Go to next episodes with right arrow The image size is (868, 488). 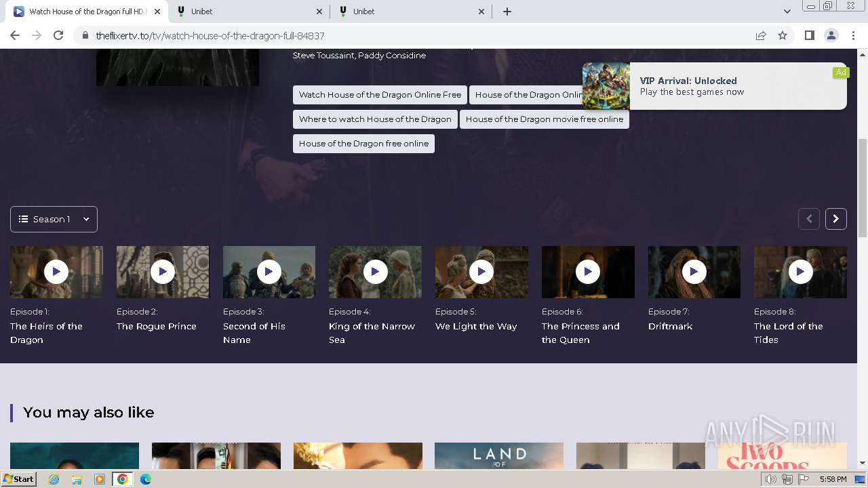836,219
